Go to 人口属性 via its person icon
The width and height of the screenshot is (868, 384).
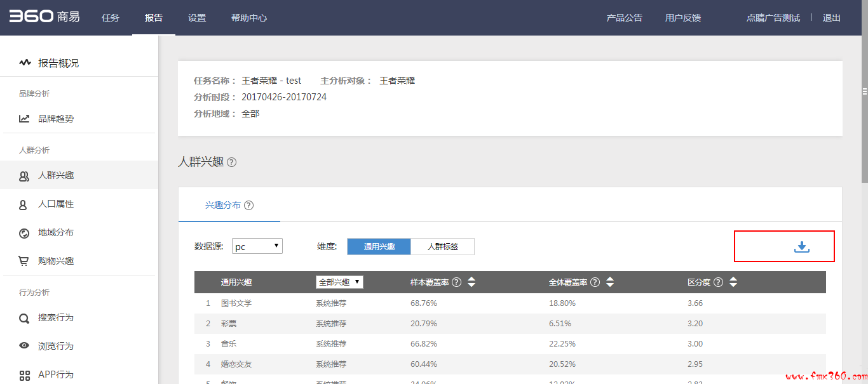[24, 204]
